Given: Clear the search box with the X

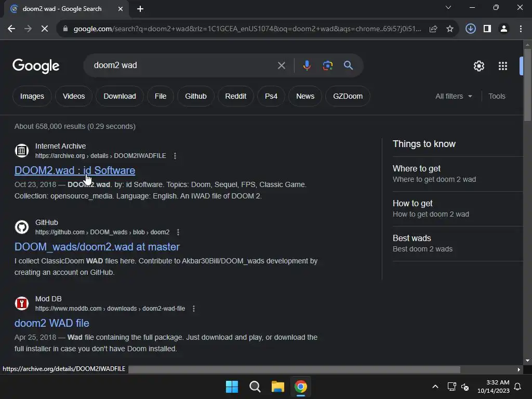Looking at the screenshot, I should coord(281,65).
